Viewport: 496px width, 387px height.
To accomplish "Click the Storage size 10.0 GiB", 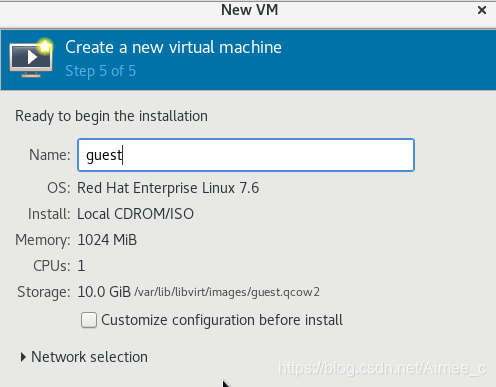I will point(104,292).
